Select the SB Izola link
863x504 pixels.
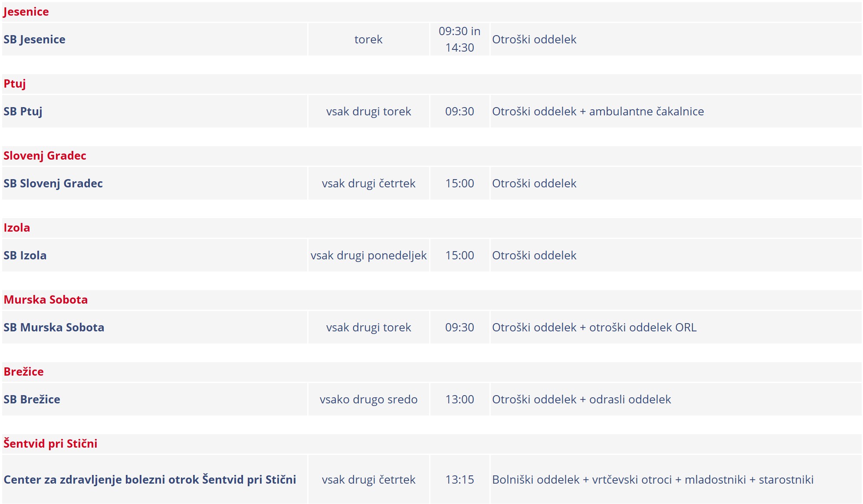[x=25, y=255]
